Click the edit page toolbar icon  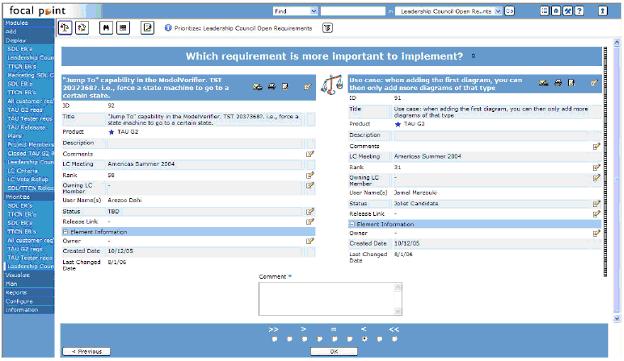pos(147,28)
